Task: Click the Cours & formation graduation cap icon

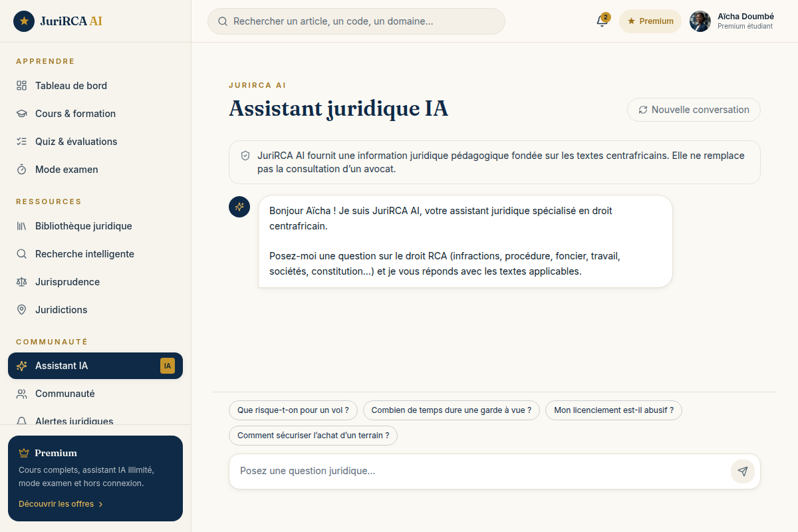Action: click(x=21, y=114)
